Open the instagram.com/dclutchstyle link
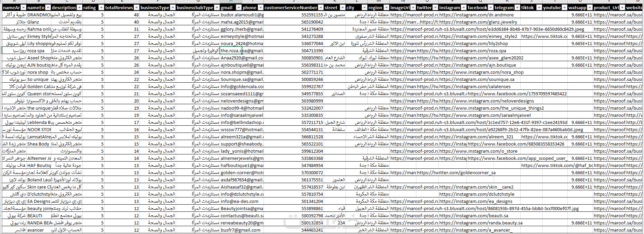The width and height of the screenshot is (644, 234). click(477, 194)
